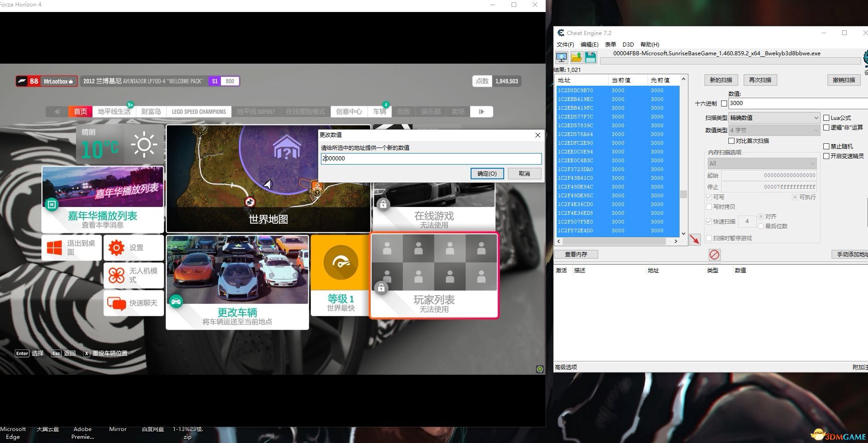Toggle the hexadecimal checkbox
868x443 pixels.
pos(724,103)
